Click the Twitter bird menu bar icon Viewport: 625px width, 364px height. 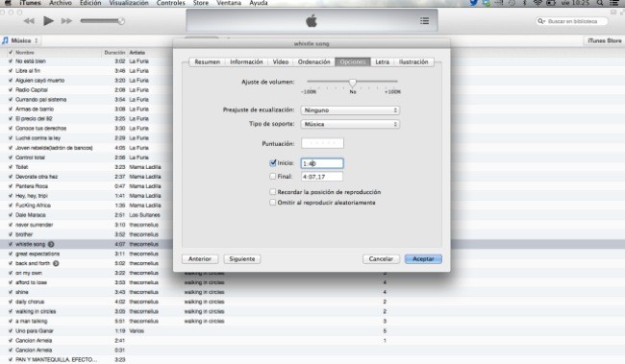(473, 3)
